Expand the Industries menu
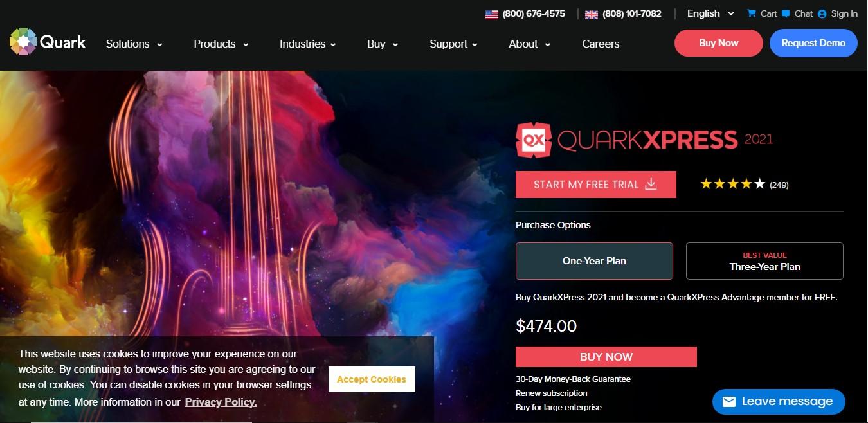 click(x=307, y=44)
